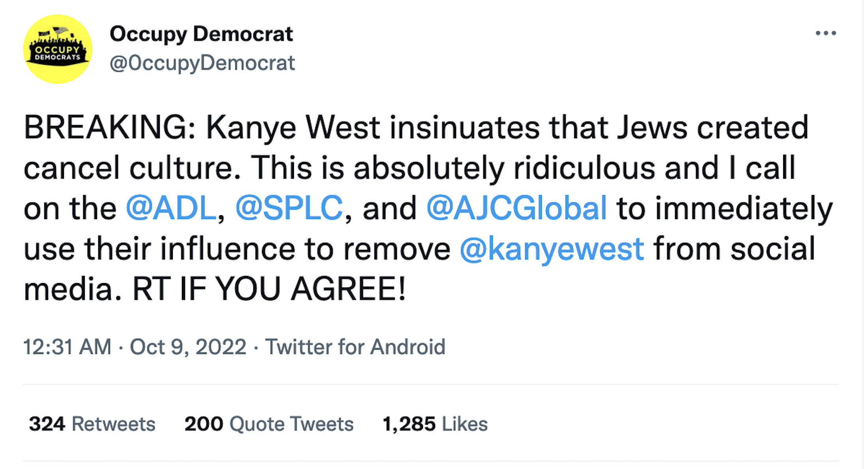Click the phrase 'from social' in tweet
868x469 pixels.
pos(734,249)
